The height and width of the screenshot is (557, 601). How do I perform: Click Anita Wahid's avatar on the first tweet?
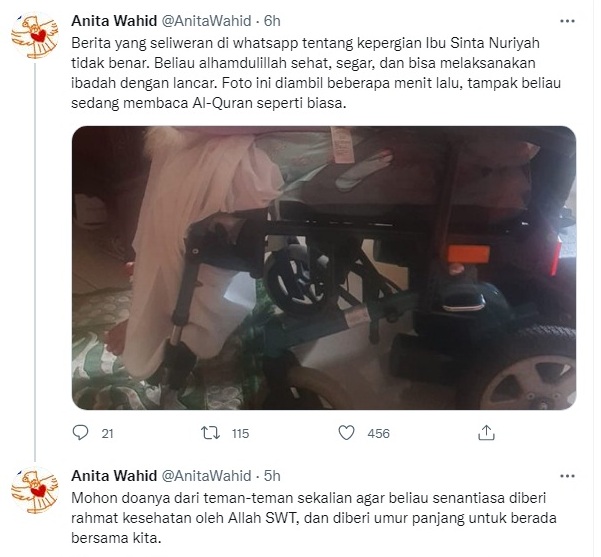[34, 35]
